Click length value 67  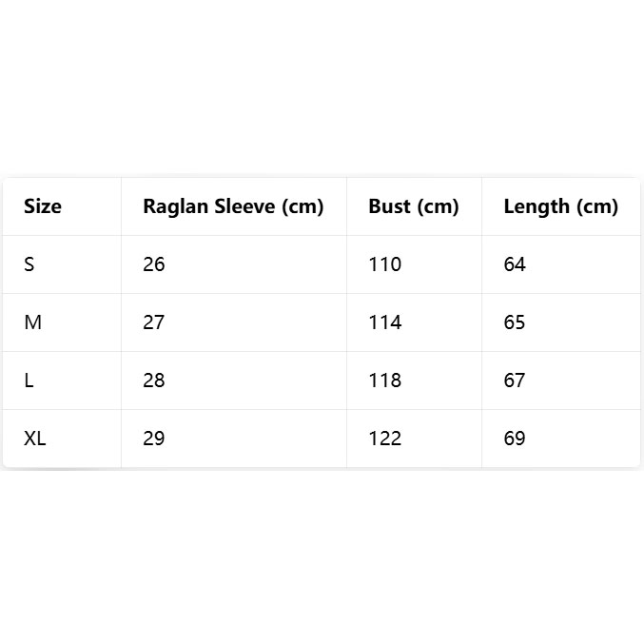[515, 381]
